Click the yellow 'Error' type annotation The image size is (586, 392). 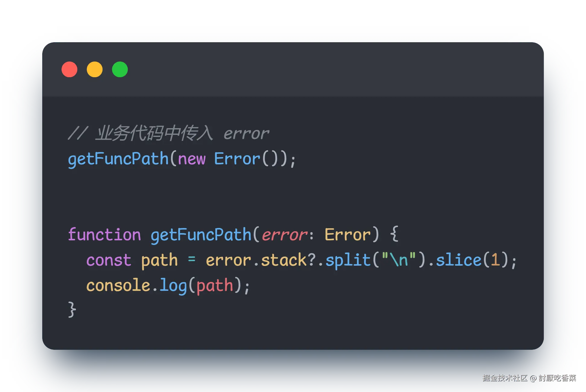click(x=347, y=235)
